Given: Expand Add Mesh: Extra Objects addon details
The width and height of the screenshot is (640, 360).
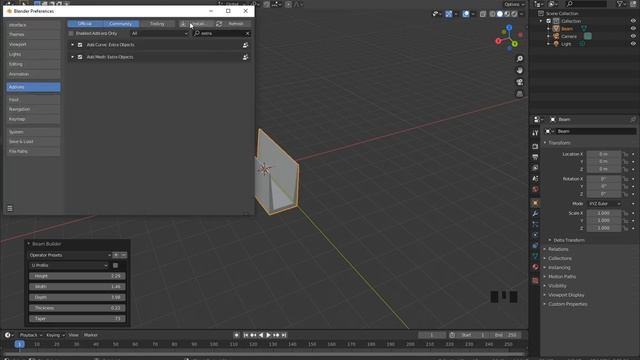Looking at the screenshot, I should pyautogui.click(x=73, y=57).
